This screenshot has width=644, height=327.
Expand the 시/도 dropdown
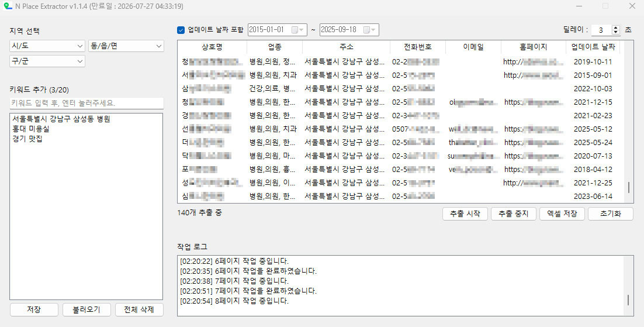[x=47, y=46]
